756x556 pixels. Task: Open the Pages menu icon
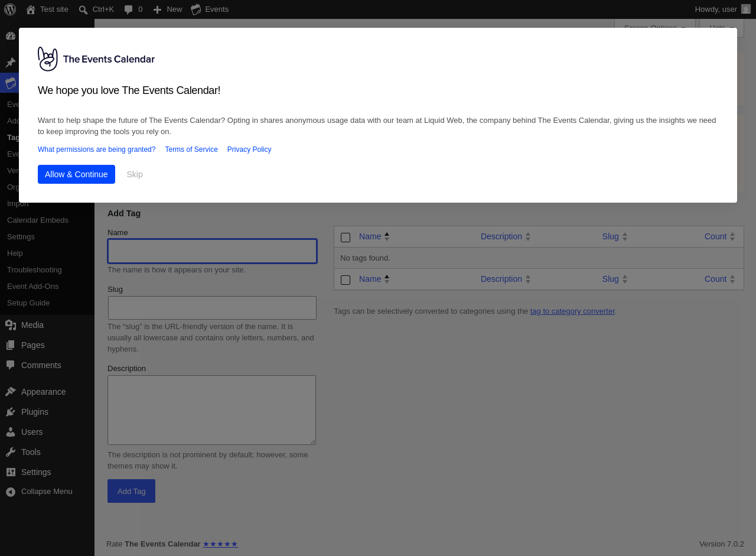tap(11, 345)
